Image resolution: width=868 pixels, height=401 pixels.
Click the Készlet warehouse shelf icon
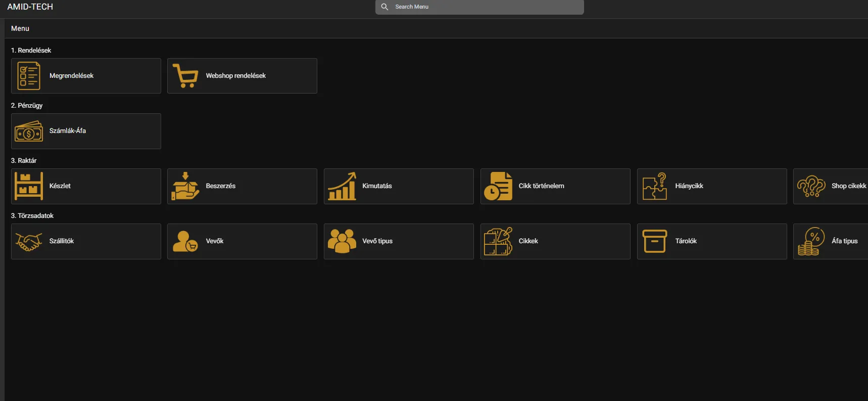(29, 186)
